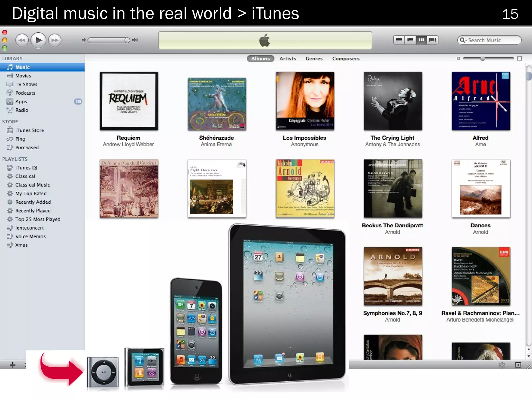Click the large artwork size icon
Viewport: 532px width, 399px height.
tap(519, 58)
